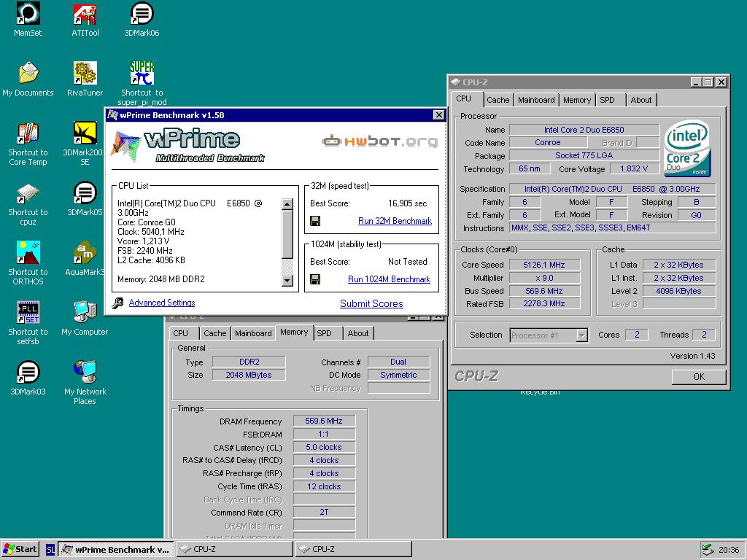Switch to Memory tab in front CPU-Z
This screenshot has width=747, height=560.
tap(576, 100)
